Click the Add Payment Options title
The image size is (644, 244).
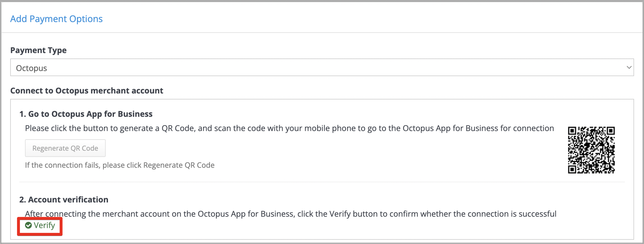point(56,19)
